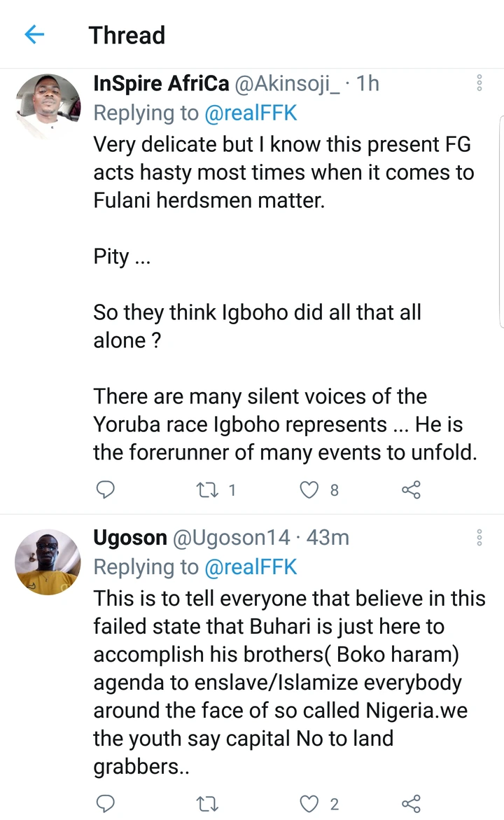Reply to InSpire AfriCa's tweet
This screenshot has width=504, height=820.
[x=104, y=489]
